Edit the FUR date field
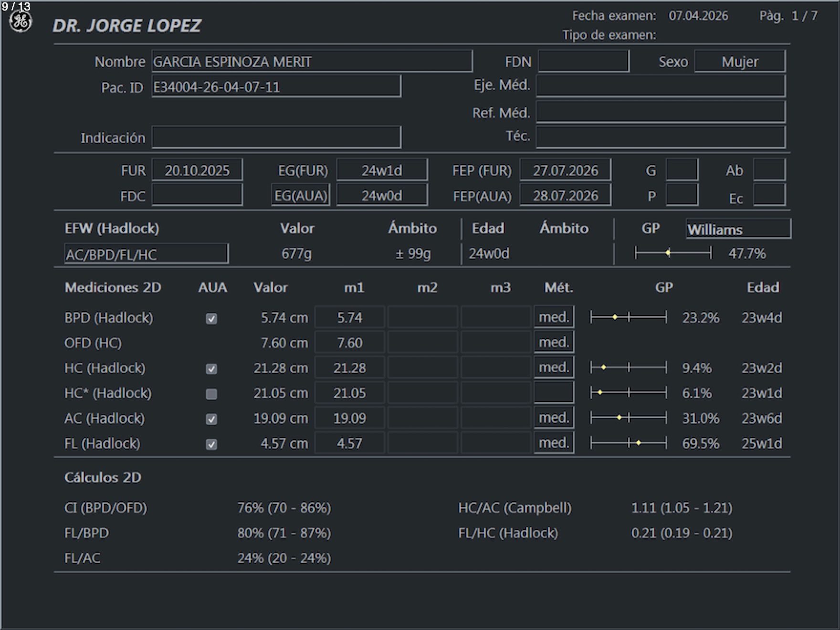This screenshot has width=840, height=630. tap(197, 170)
